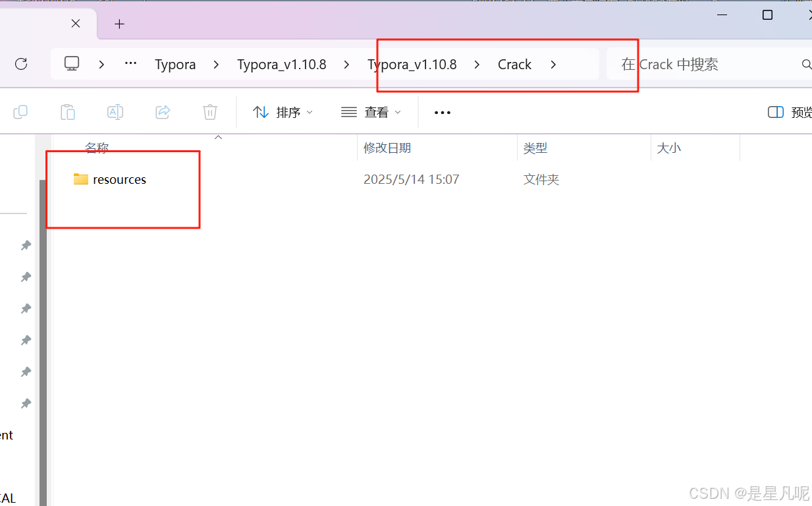This screenshot has width=812, height=506.
Task: Click the This PC monitor icon in address bar
Action: pos(72,64)
